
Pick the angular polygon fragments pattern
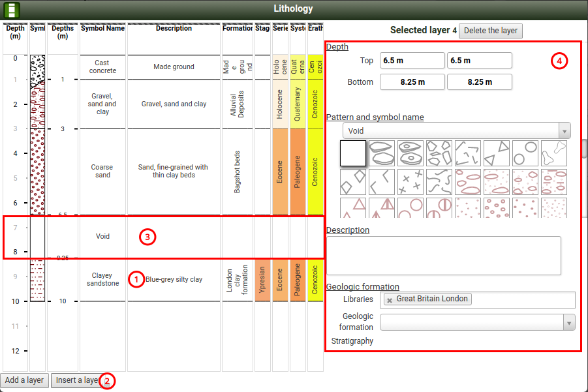(439, 153)
